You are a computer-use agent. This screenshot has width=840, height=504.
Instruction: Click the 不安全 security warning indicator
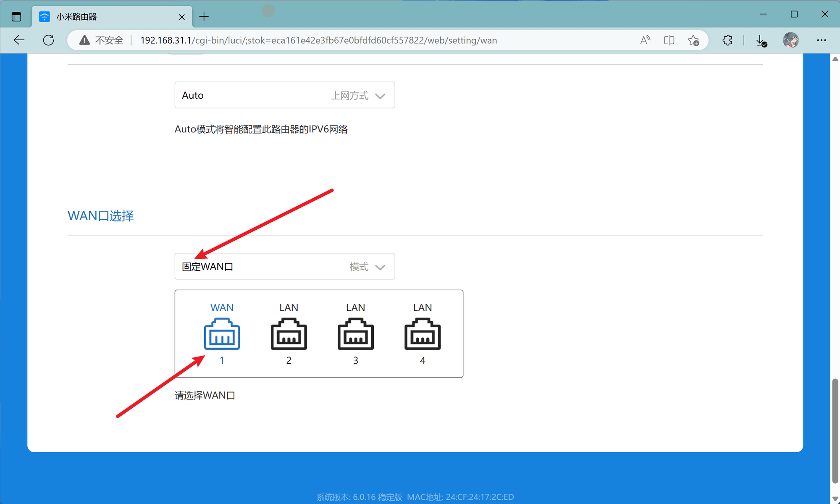[101, 40]
